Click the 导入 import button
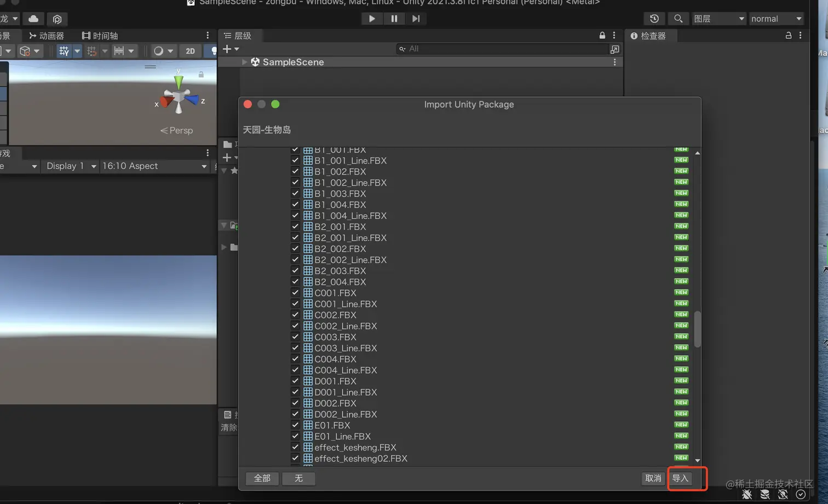The height and width of the screenshot is (504, 828). click(x=680, y=478)
